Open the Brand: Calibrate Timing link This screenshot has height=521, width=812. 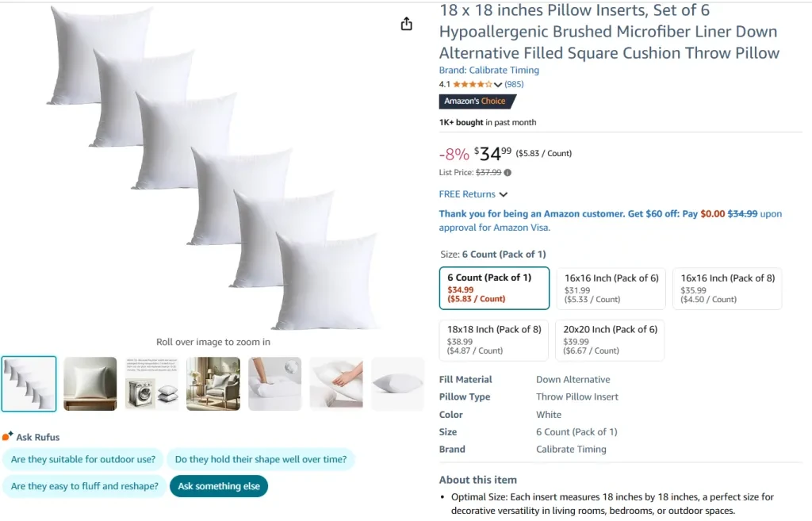(488, 71)
